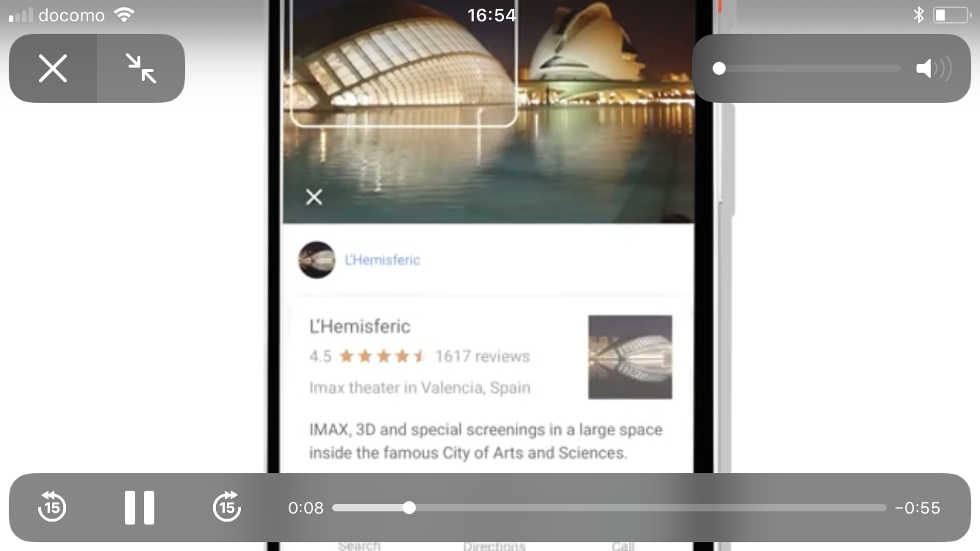
Task: Click the playback progress scrubber knob
Action: tap(409, 508)
